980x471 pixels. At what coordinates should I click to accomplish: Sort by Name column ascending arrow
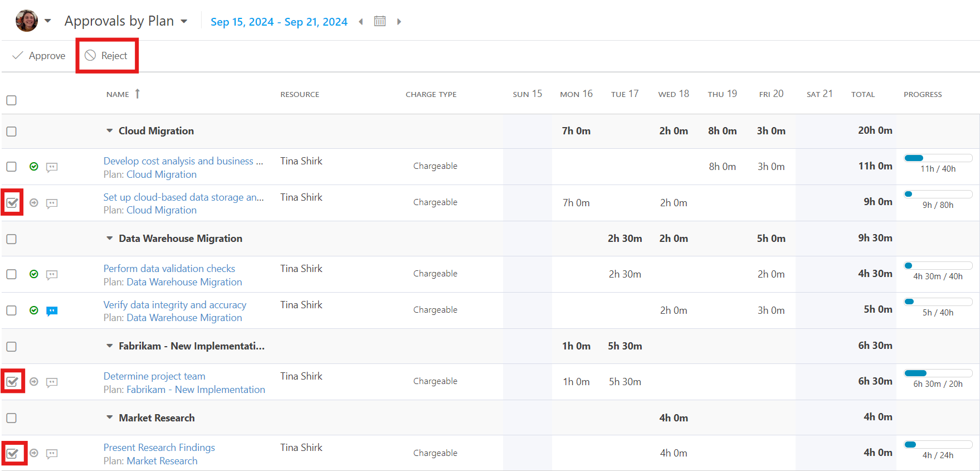pyautogui.click(x=137, y=94)
